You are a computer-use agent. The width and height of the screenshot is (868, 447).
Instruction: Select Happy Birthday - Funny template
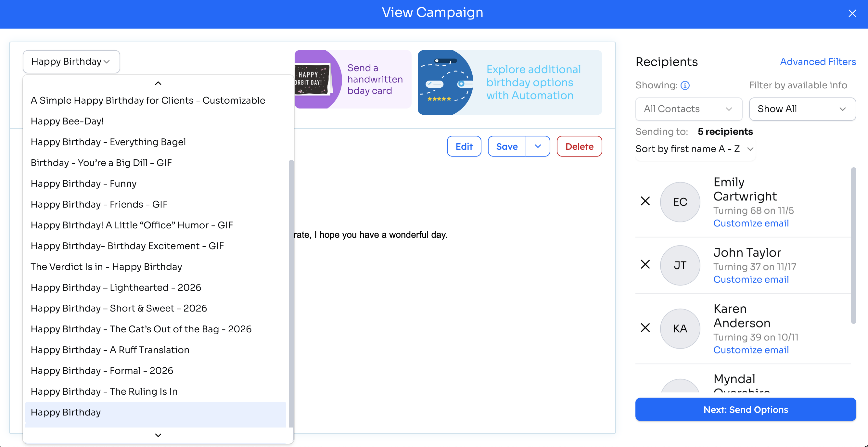(x=156, y=184)
